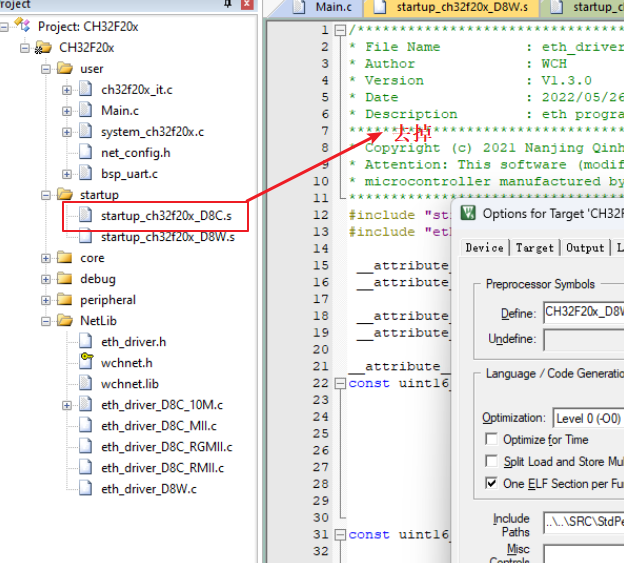Screen dimensions: 624x563
Task: Click the project root icon for Project: CH32F20x
Action: (x=24, y=26)
